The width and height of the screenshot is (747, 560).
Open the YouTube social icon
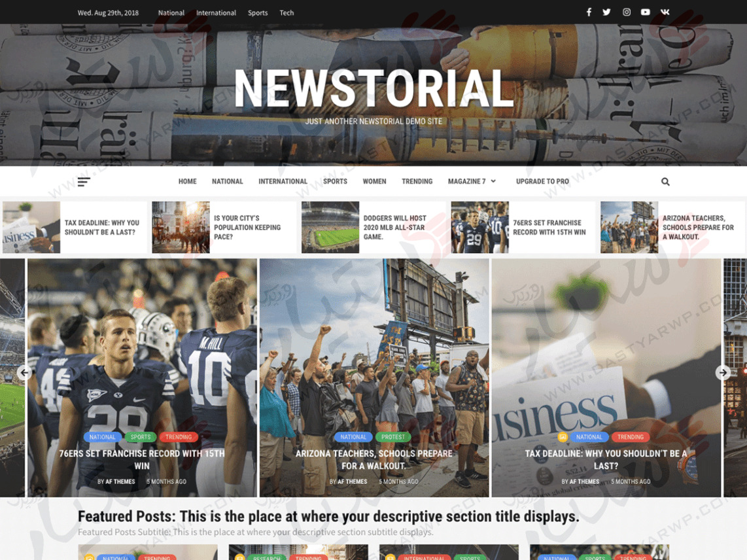646,12
